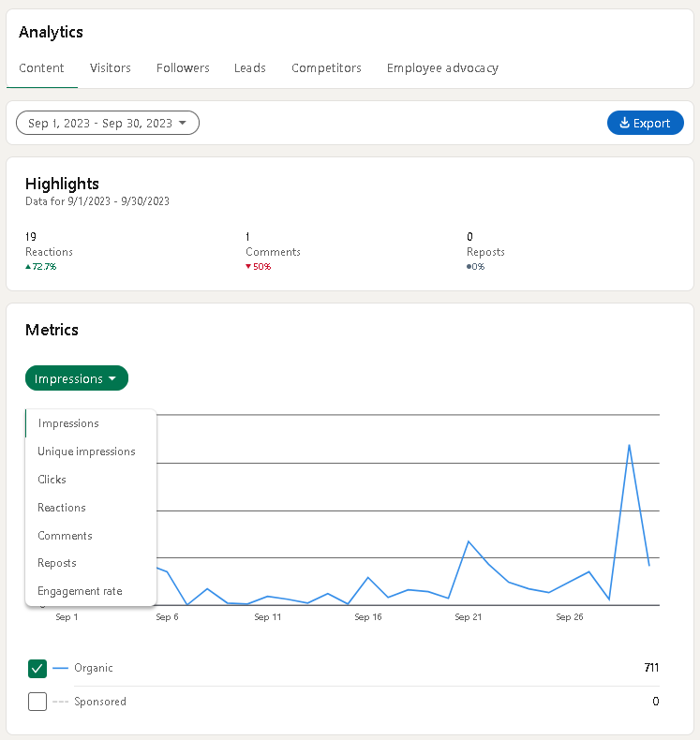700x740 pixels.
Task: Click the 0% reposts change indicator
Action: 476,267
